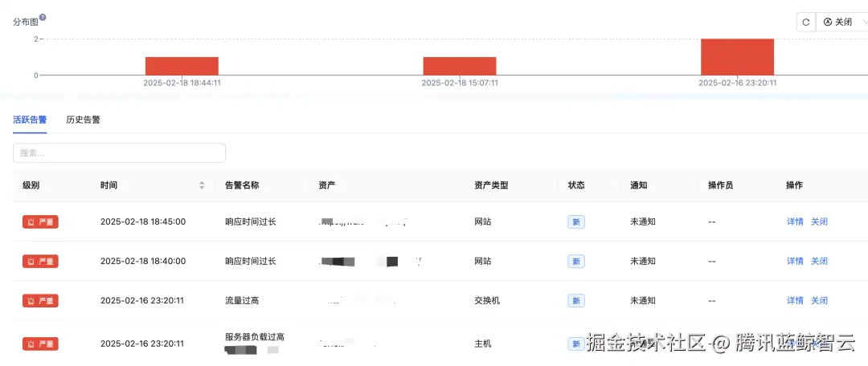Viewport: 868px width, 366px height.
Task: Click 关闭 for the 18:40:00 alert
Action: 819,261
